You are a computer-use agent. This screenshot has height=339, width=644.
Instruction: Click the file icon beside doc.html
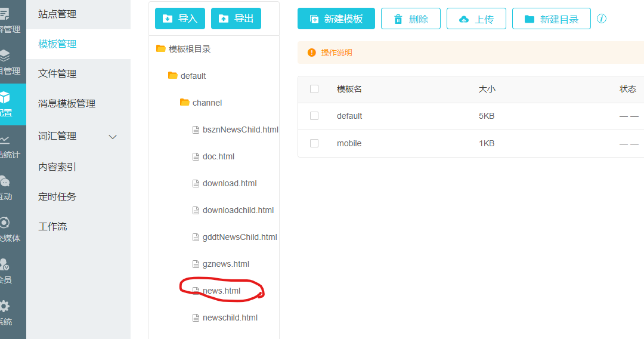pos(196,156)
